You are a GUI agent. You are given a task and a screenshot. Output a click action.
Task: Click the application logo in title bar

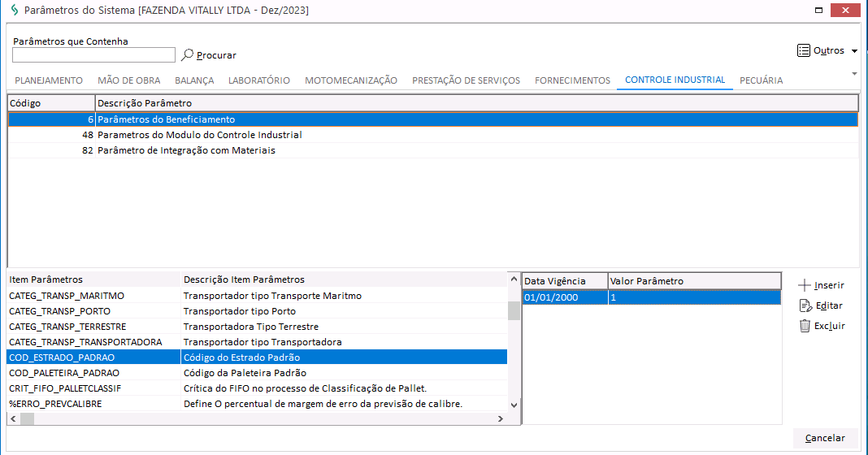point(15,10)
